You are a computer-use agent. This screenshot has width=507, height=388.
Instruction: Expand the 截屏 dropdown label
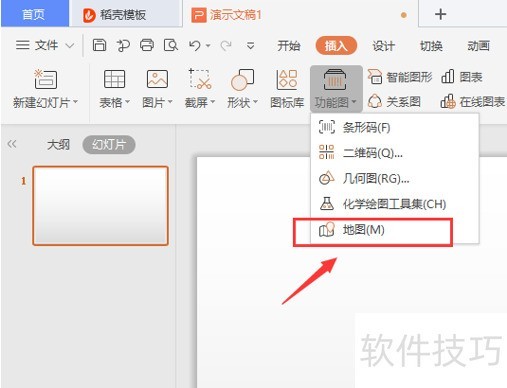(x=200, y=102)
